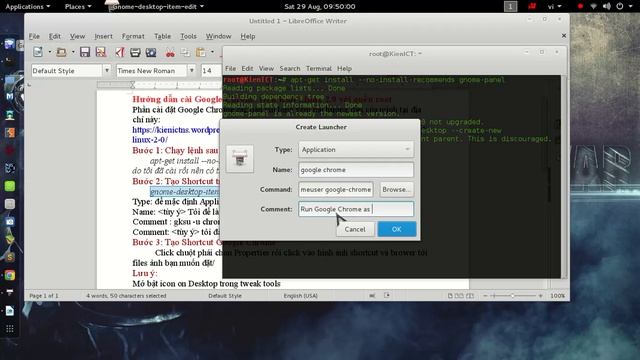The image size is (640, 360).
Task: Open the Search menu in terminal window
Action: 290,68
